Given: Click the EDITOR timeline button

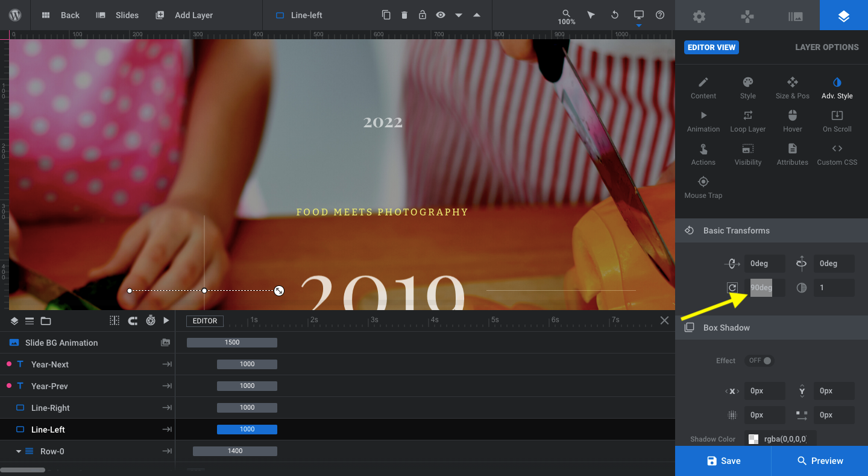Looking at the screenshot, I should pyautogui.click(x=205, y=321).
